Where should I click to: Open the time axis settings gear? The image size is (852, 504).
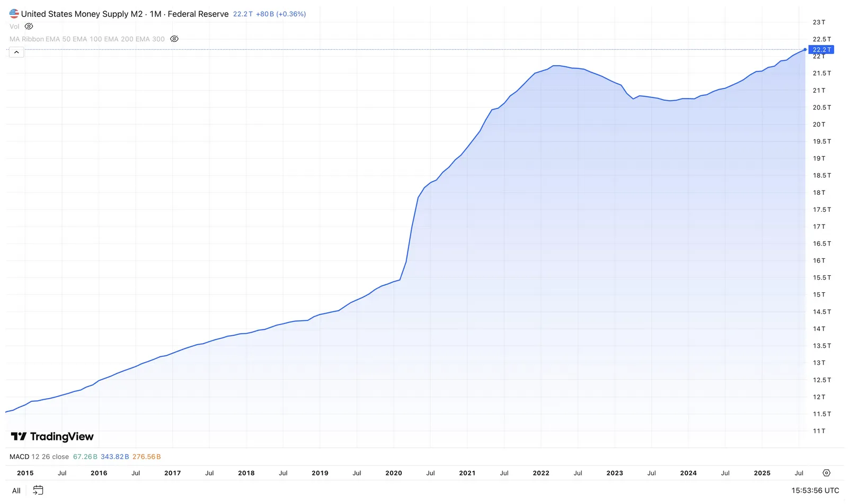pyautogui.click(x=827, y=473)
